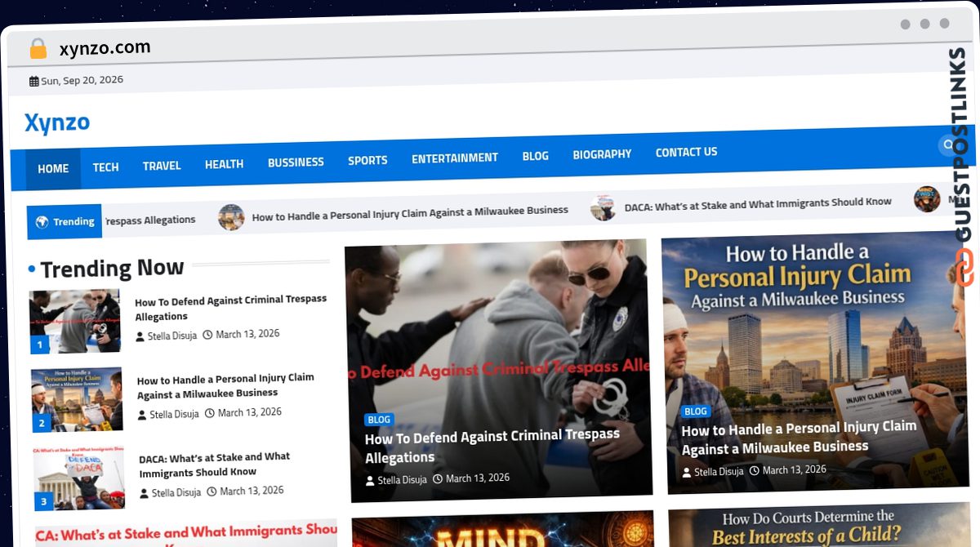Open the TECH menu item
980x547 pixels.
105,167
